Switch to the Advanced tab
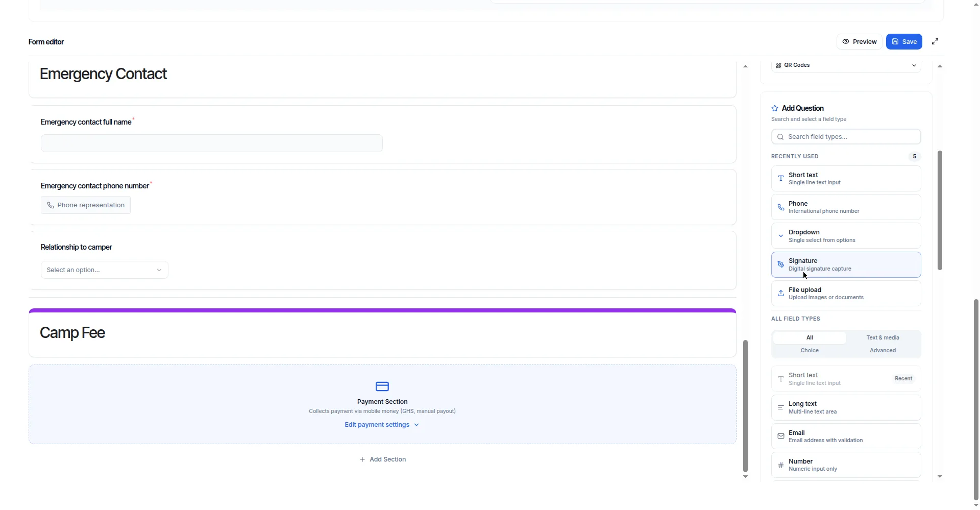 (x=883, y=351)
